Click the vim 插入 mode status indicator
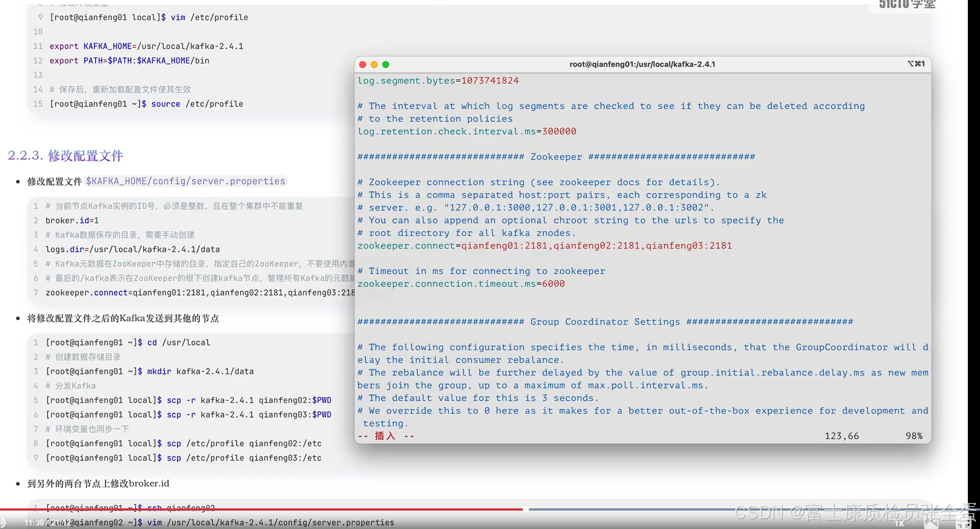This screenshot has height=529, width=980. point(385,436)
